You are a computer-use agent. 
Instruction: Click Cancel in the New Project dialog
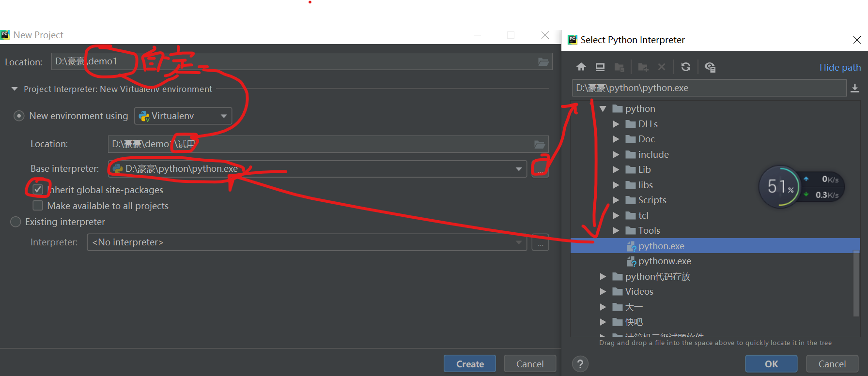click(530, 364)
